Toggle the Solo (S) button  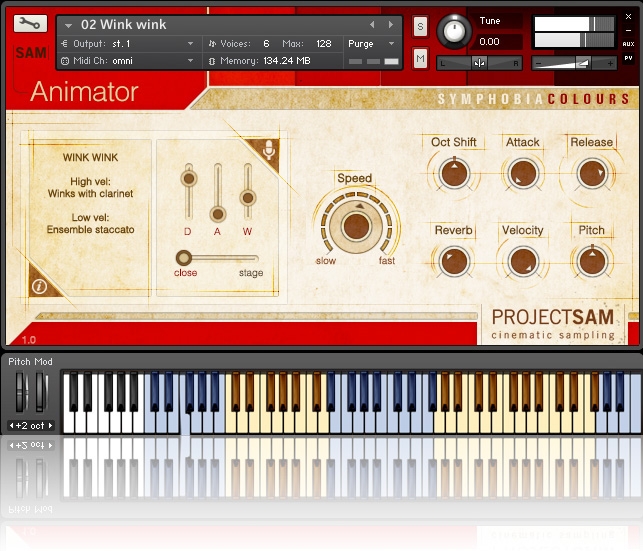click(x=420, y=27)
